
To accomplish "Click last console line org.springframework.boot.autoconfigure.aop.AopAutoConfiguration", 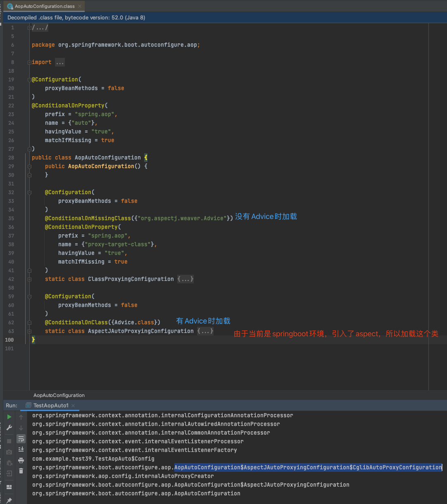I will pos(136,494).
